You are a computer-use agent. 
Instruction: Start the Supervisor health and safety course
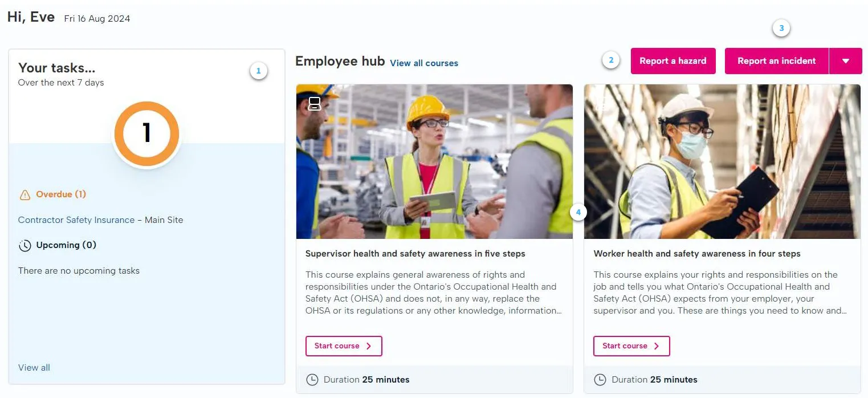point(343,346)
